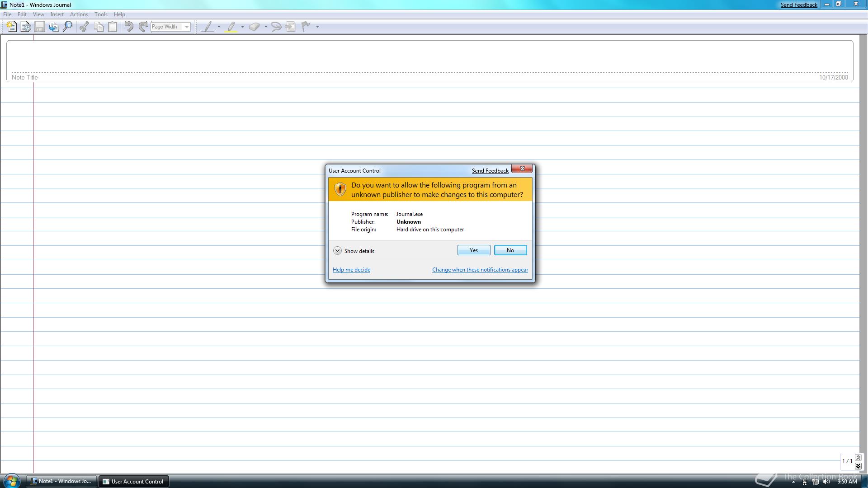Select the Pen tool icon

click(208, 27)
